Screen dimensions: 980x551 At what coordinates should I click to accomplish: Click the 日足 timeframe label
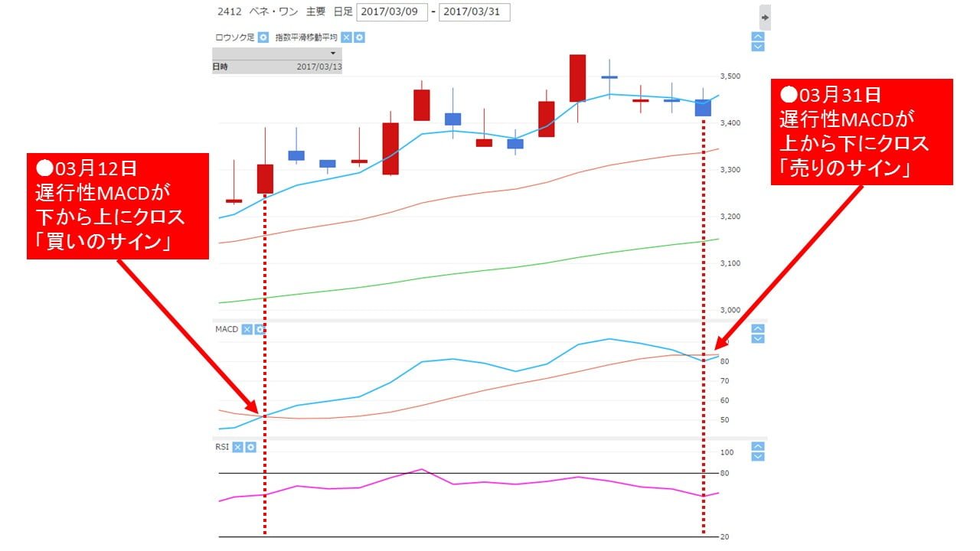[343, 12]
